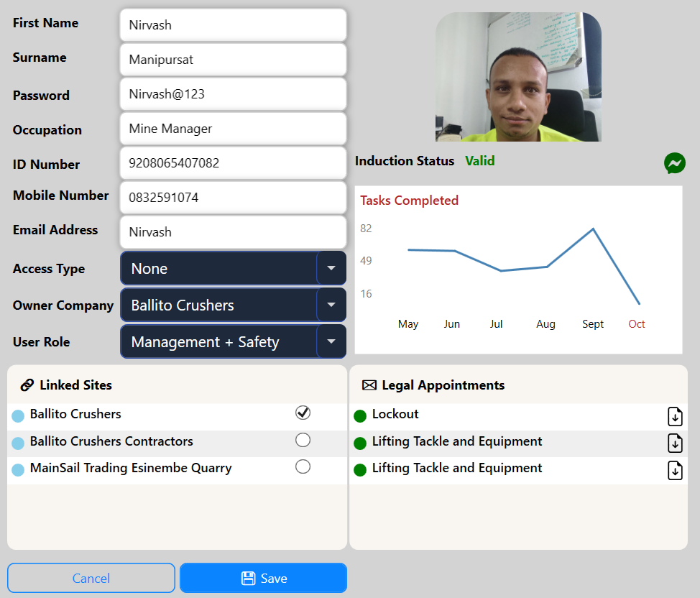Click the Jun label on the chart

click(452, 323)
